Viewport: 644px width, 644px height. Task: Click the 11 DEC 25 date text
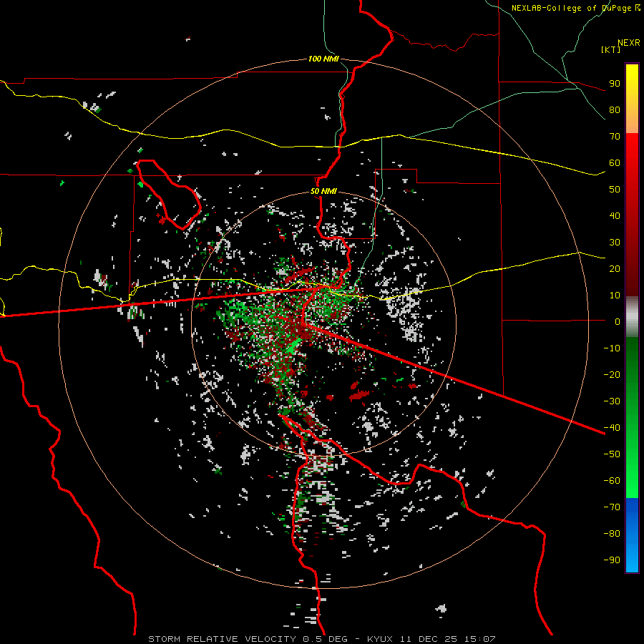pyautogui.click(x=429, y=639)
